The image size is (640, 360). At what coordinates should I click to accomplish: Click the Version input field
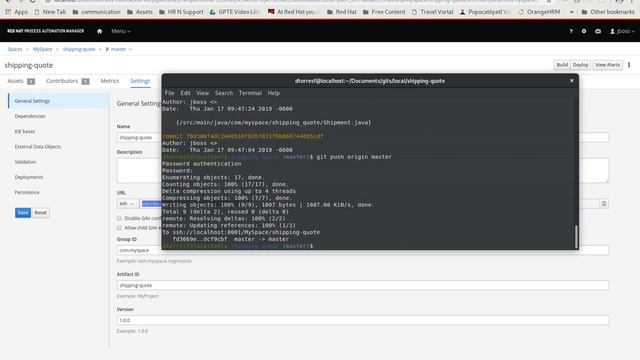(x=363, y=320)
